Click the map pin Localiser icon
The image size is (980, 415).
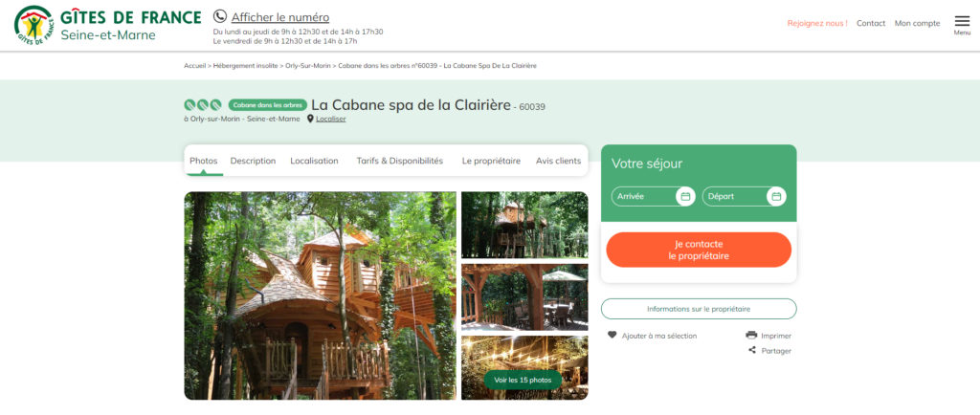310,119
